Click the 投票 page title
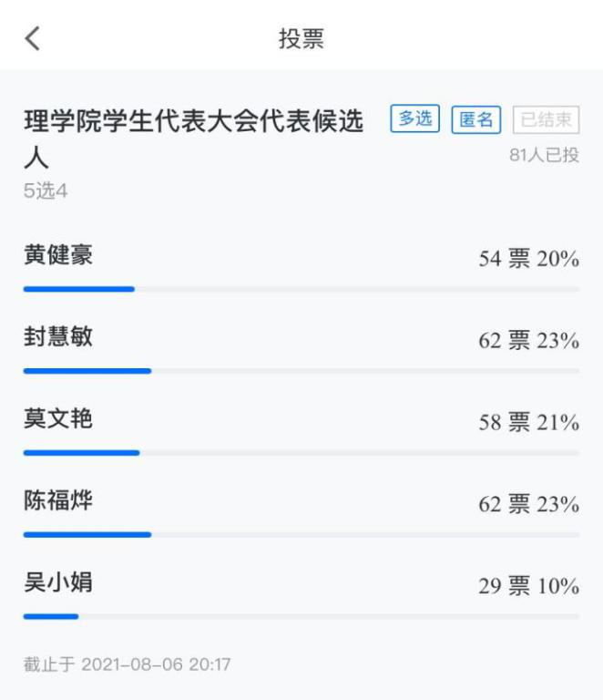 [301, 38]
